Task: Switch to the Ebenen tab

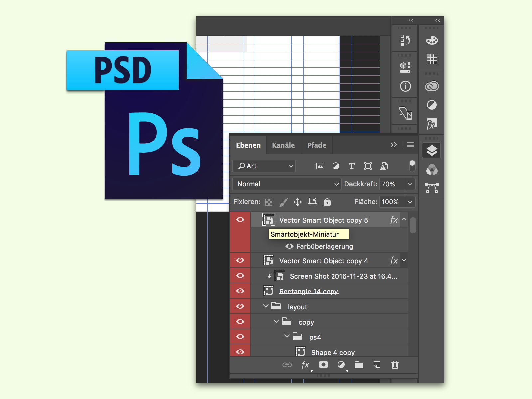Action: click(x=248, y=145)
